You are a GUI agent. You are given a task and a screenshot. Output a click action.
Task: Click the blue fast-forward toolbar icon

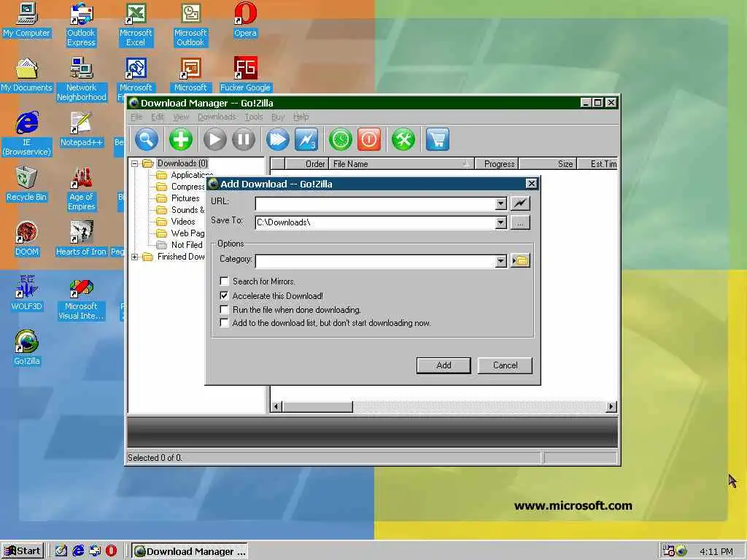pos(278,139)
